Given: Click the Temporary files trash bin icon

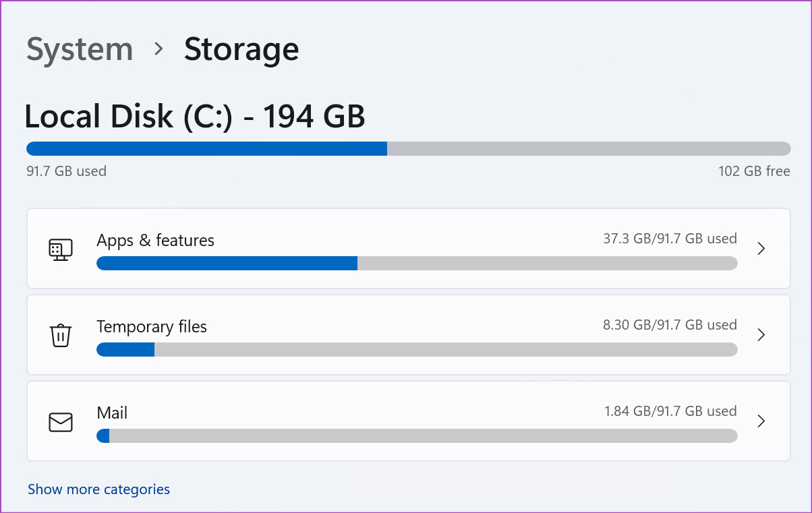Looking at the screenshot, I should tap(61, 335).
